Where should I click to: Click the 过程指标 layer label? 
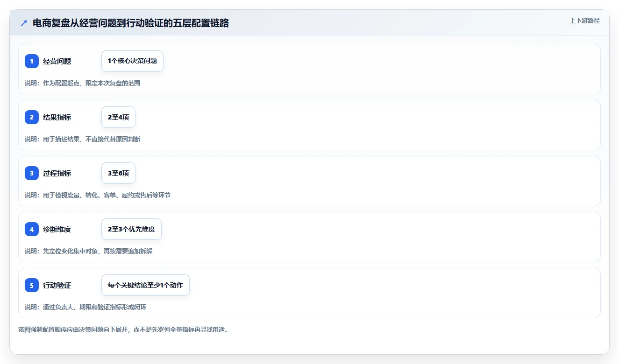pos(57,173)
